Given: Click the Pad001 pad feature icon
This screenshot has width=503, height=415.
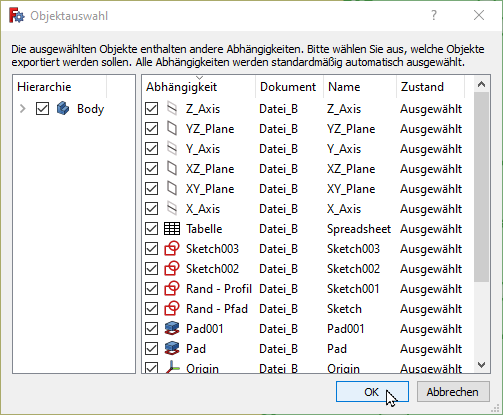Looking at the screenshot, I should tap(172, 329).
